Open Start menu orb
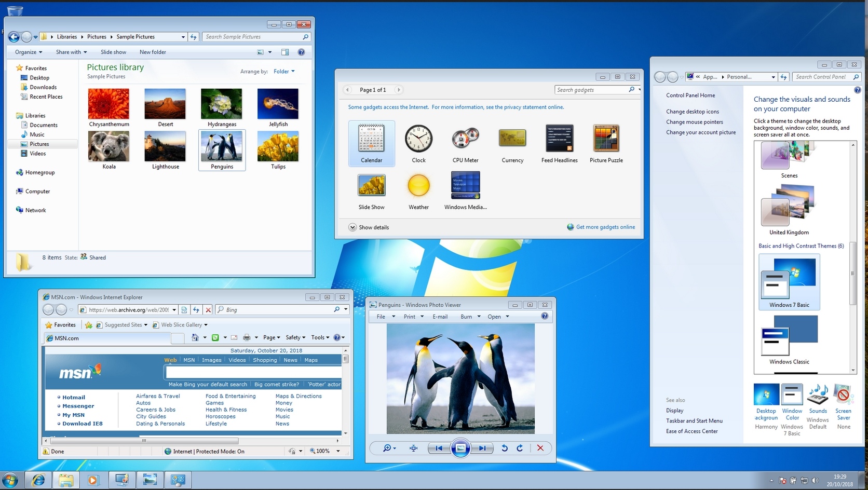 pyautogui.click(x=10, y=480)
